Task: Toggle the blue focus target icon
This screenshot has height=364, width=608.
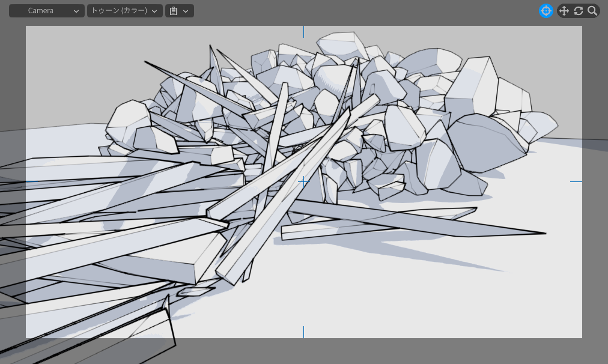Action: (546, 11)
